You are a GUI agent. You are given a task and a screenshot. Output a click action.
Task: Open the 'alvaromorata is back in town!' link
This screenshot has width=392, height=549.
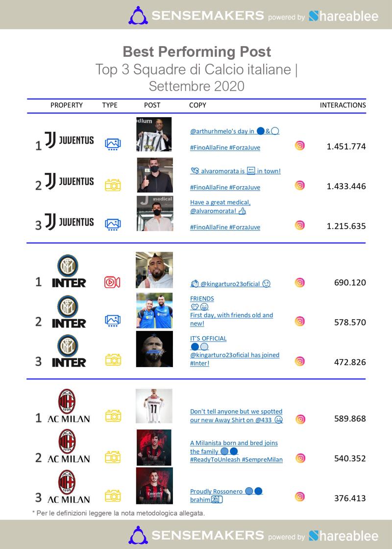[235, 171]
